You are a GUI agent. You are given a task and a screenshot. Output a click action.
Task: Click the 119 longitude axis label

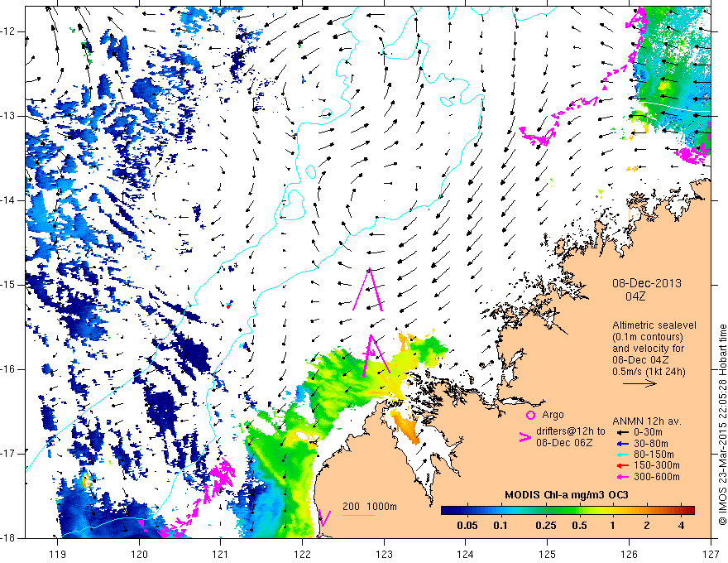58,554
